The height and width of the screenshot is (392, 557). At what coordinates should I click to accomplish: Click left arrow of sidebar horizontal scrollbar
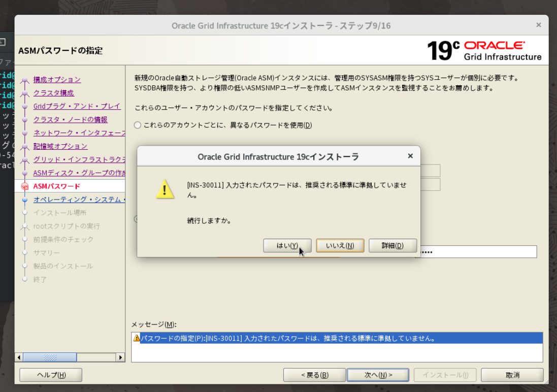[x=19, y=357]
